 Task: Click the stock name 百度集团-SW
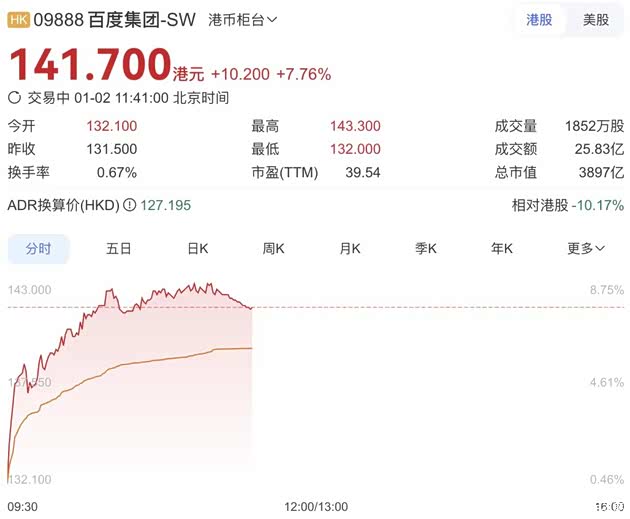coord(133,19)
